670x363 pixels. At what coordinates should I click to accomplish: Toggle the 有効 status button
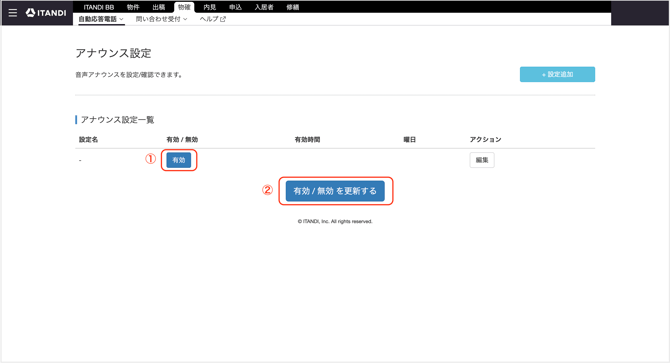(x=179, y=160)
